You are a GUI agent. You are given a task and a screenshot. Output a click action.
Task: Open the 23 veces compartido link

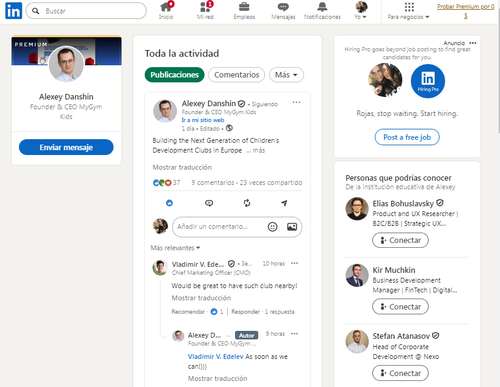point(271,183)
